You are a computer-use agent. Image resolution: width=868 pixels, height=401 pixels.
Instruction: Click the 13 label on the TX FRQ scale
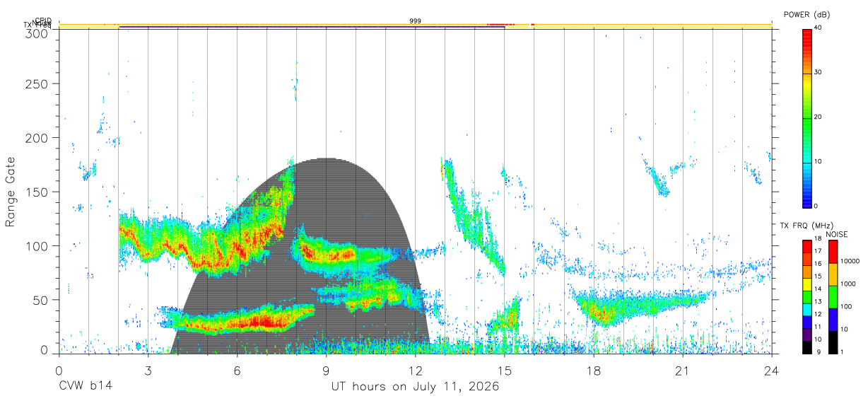[818, 301]
